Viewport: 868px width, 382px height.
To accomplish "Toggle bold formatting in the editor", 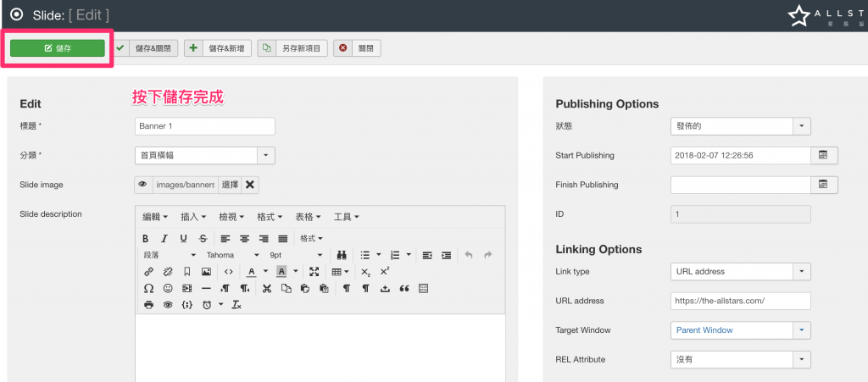I will [x=146, y=239].
